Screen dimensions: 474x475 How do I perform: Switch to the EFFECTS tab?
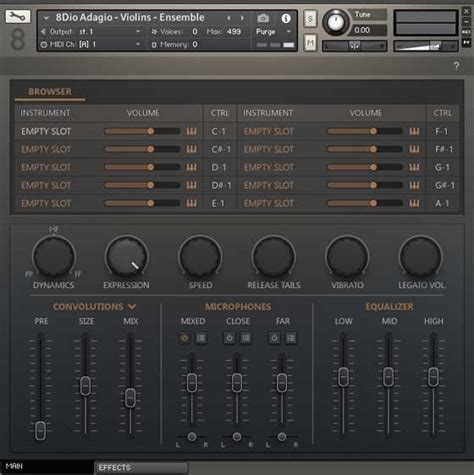click(x=142, y=467)
